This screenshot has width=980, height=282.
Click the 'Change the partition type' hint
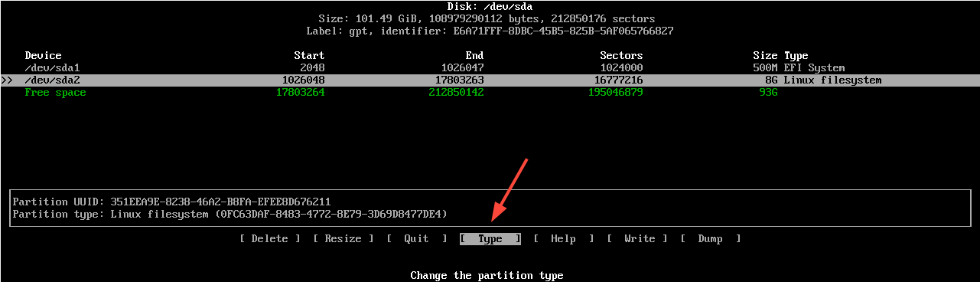(x=487, y=275)
